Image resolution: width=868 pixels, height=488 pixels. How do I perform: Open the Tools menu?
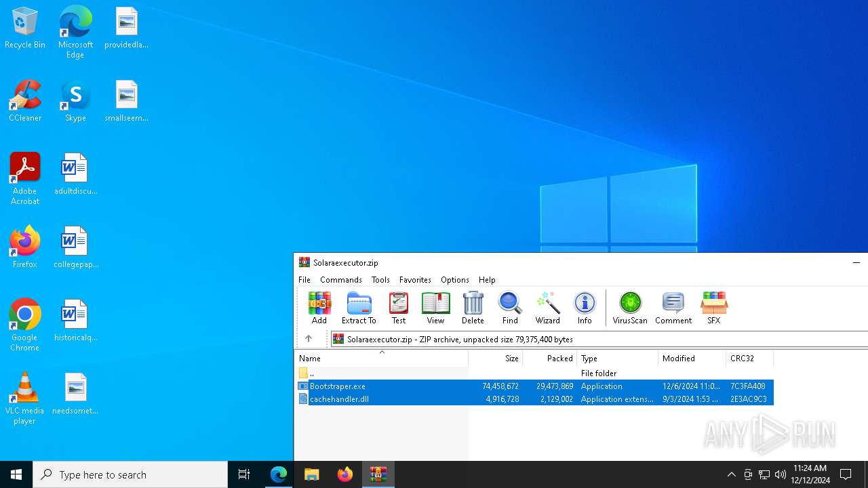(380, 280)
